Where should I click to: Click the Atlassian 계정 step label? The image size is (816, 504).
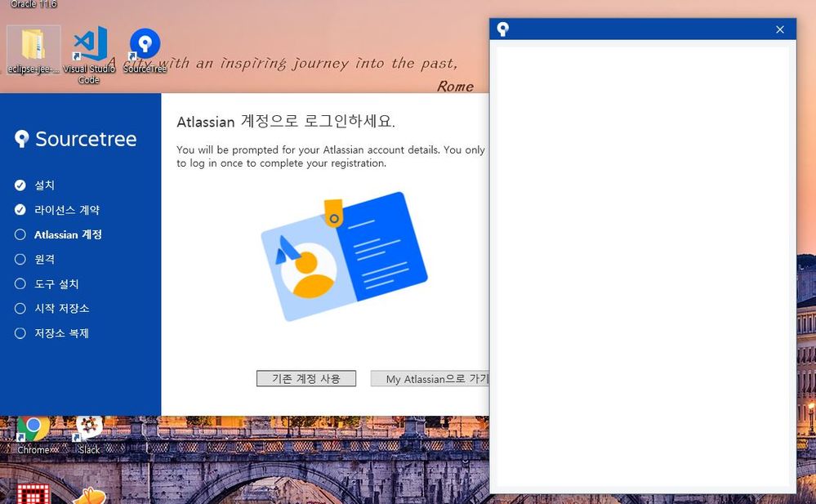68,234
